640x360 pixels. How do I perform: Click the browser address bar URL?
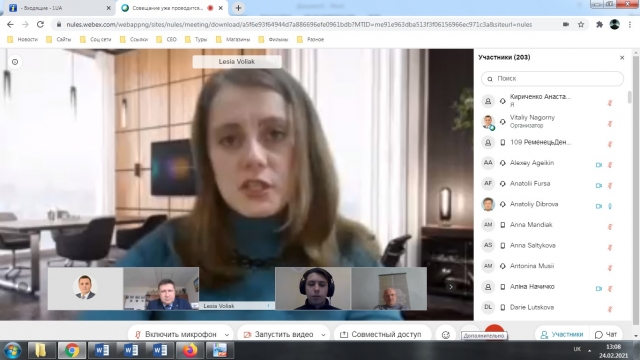(299, 24)
